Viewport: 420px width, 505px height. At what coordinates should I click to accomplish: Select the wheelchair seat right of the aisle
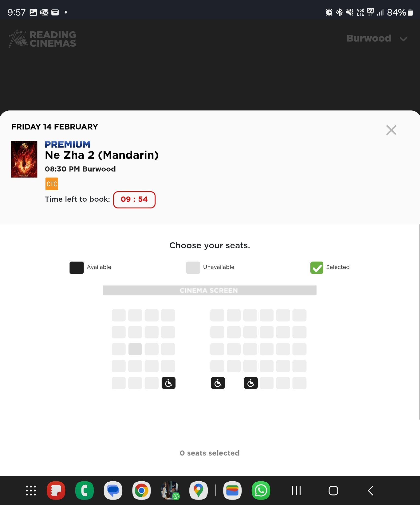[x=218, y=383]
